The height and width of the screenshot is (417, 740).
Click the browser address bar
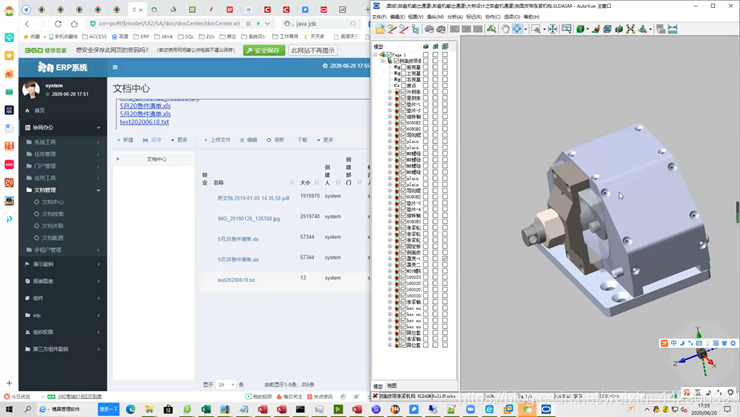click(x=169, y=23)
